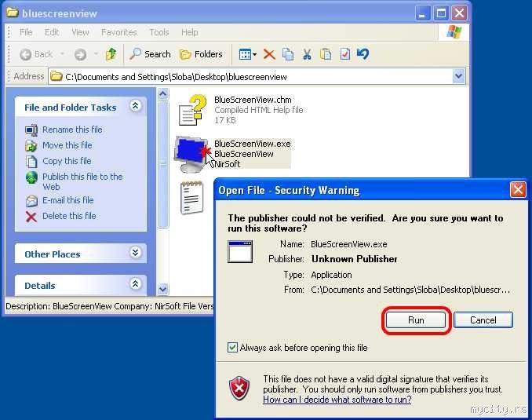
Task: Open How can I decide what software link
Action: (x=337, y=400)
